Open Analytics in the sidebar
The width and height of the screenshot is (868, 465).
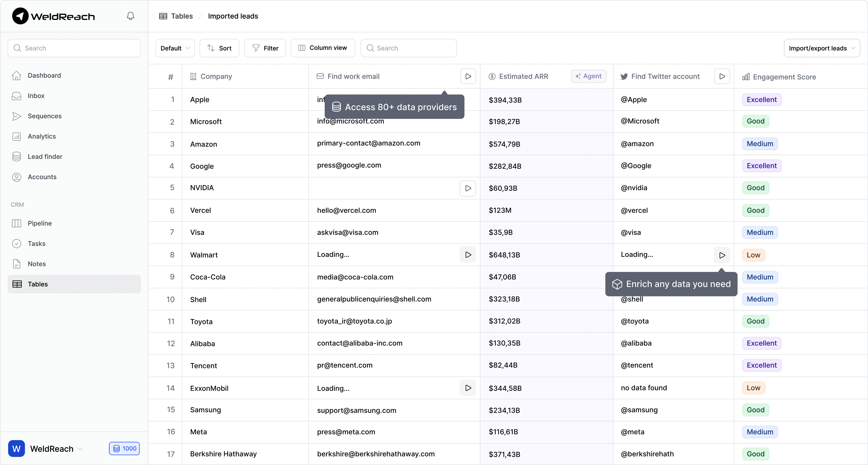tap(74, 136)
